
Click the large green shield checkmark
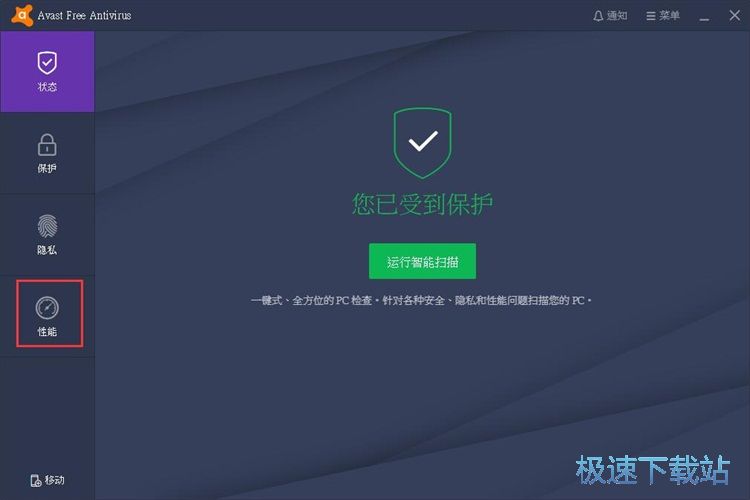(422, 143)
